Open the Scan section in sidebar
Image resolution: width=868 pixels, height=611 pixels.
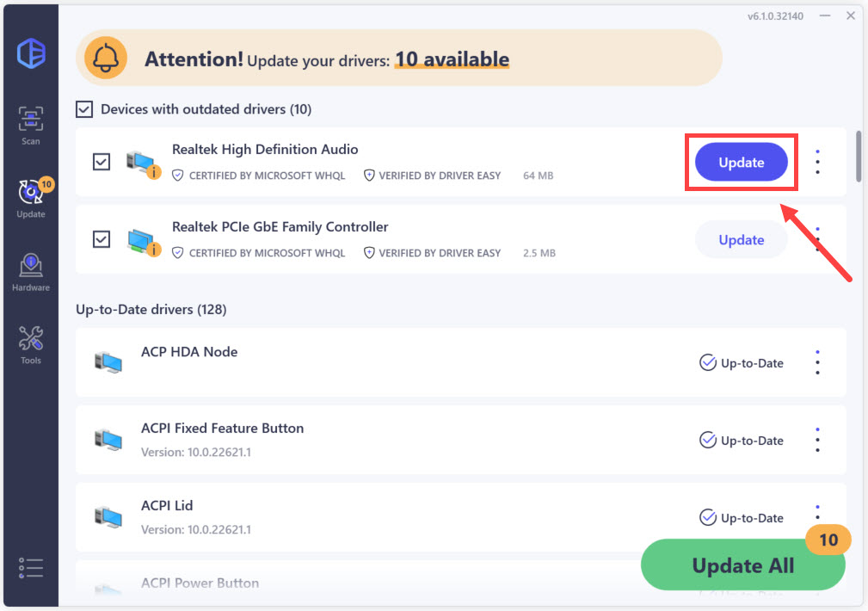pyautogui.click(x=31, y=125)
